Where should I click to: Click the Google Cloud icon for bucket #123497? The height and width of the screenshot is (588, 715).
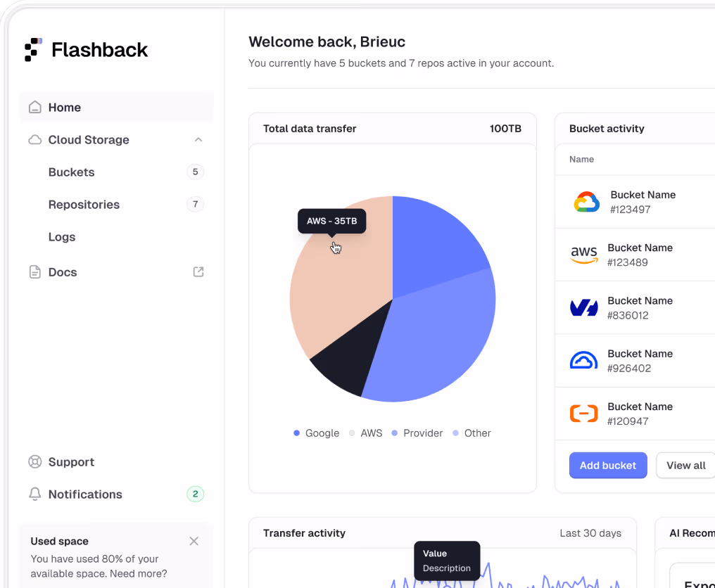coord(586,202)
